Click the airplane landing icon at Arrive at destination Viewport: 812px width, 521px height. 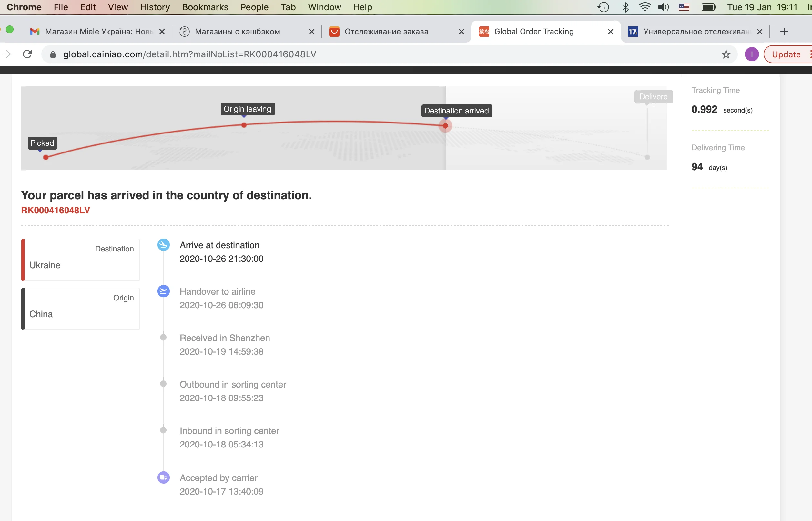[x=164, y=245]
